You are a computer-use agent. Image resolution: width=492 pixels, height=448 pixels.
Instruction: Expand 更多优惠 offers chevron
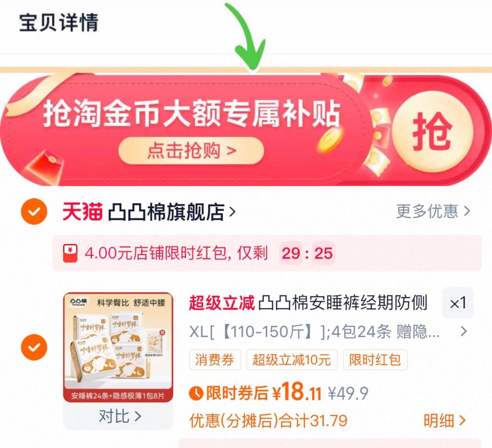(x=433, y=211)
